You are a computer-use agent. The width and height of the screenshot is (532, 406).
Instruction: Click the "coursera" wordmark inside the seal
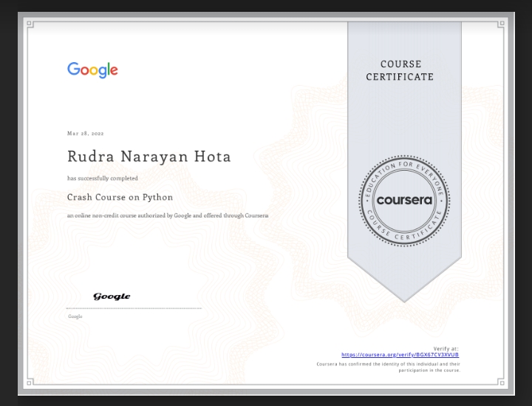[x=404, y=200]
